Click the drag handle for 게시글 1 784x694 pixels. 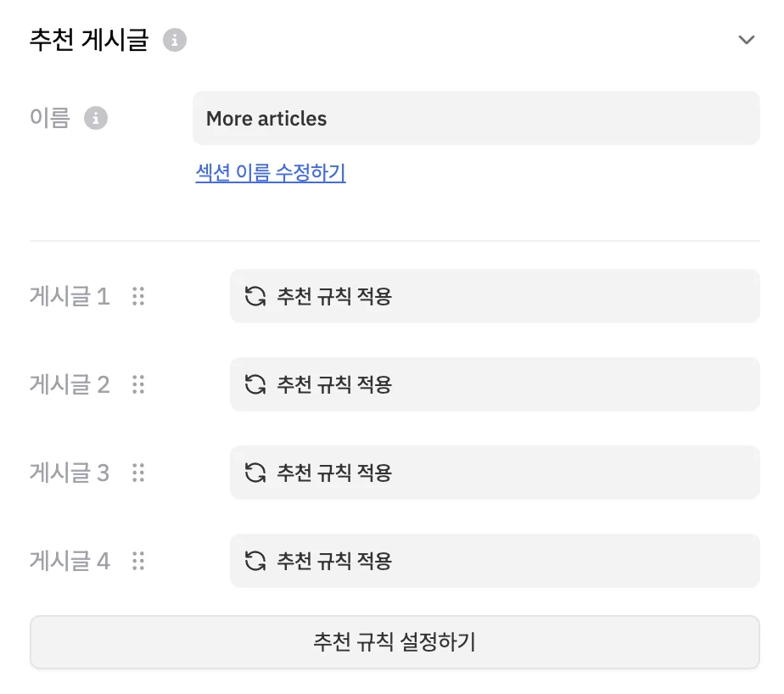[x=138, y=296]
